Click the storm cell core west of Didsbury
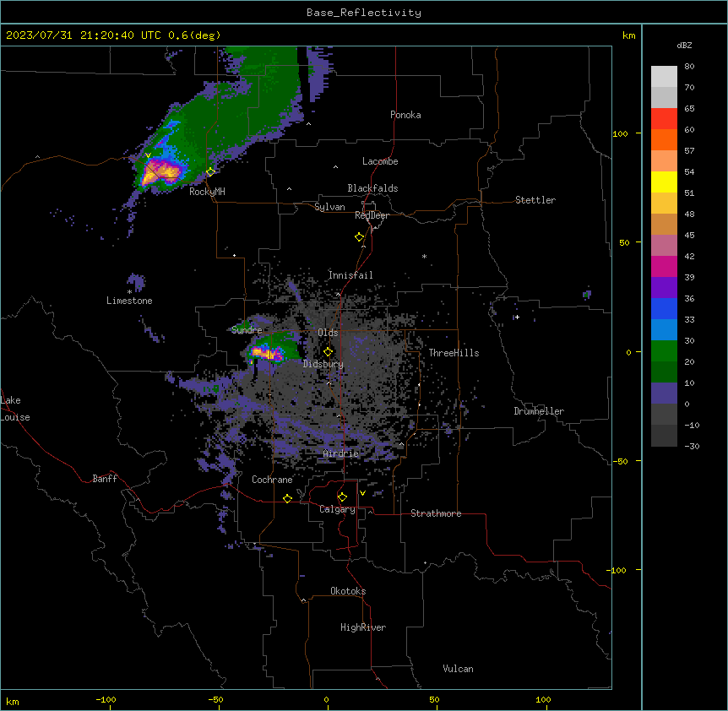This screenshot has height=711, width=728. 267,354
